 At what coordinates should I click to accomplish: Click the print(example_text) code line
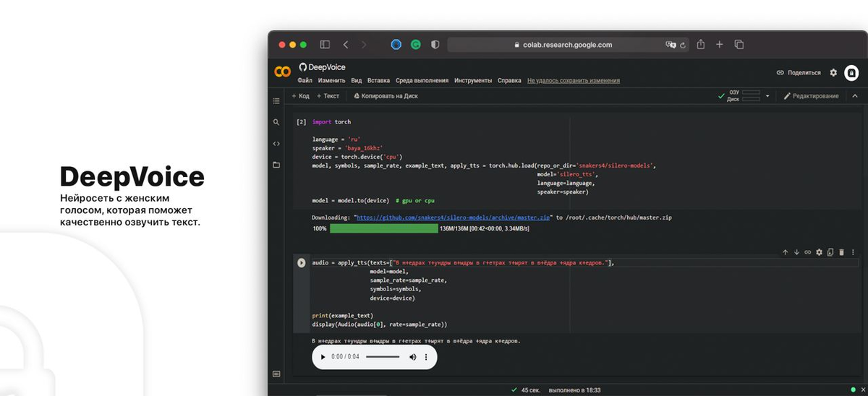(343, 316)
